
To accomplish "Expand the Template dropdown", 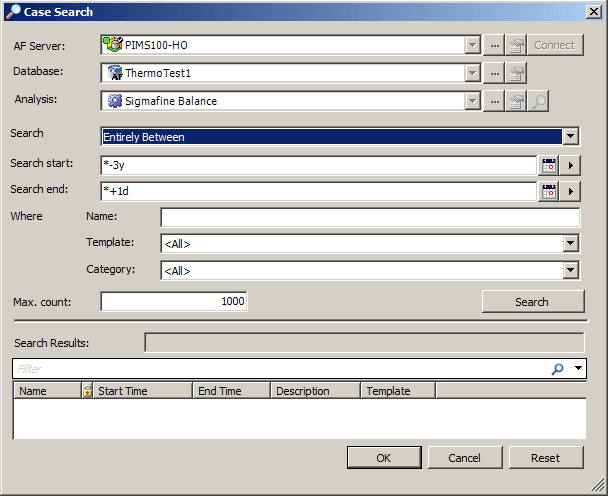I will (570, 244).
